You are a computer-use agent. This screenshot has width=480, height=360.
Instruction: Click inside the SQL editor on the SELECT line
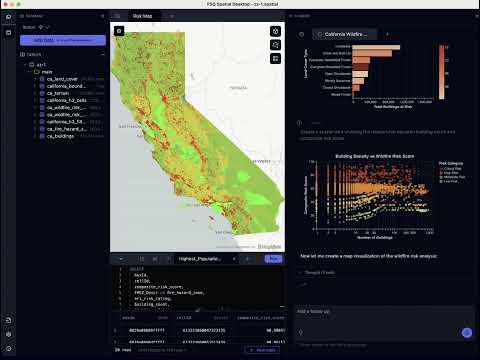[137, 269]
